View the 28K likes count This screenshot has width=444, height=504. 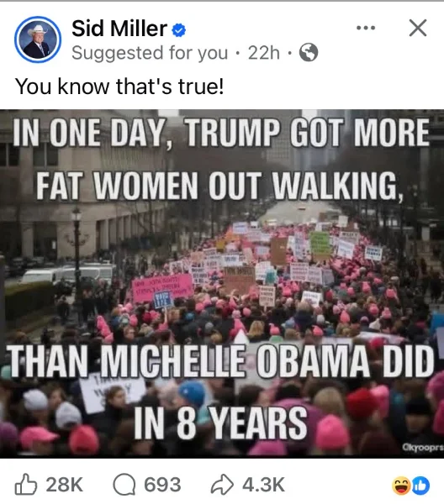[65, 485]
